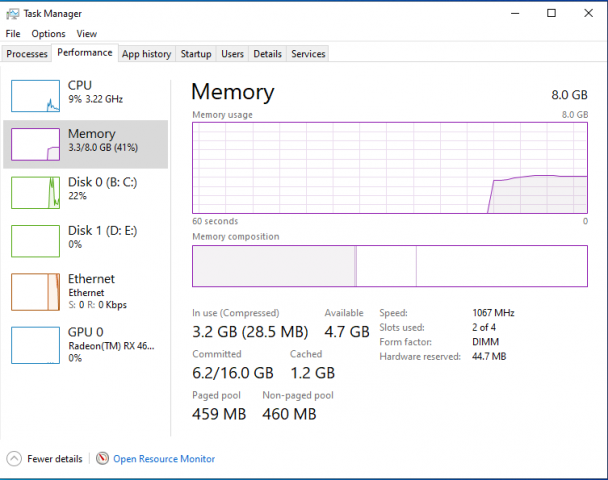Open the View menu

pyautogui.click(x=87, y=33)
